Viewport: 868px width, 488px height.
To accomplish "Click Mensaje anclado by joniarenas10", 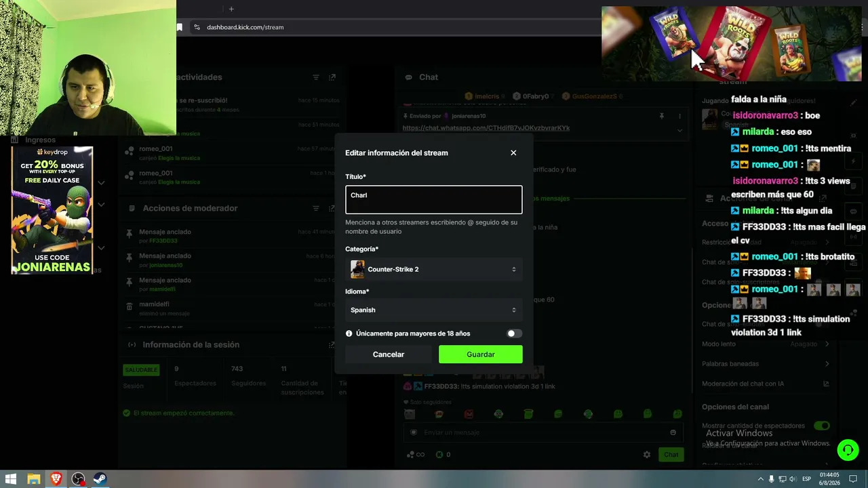I will coord(232,260).
